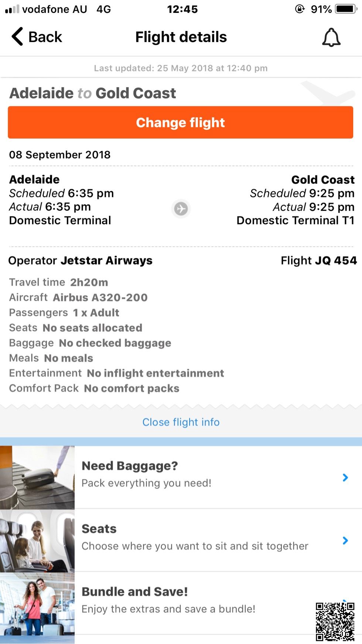Tap the Back text label
362x644 pixels.
coord(45,37)
